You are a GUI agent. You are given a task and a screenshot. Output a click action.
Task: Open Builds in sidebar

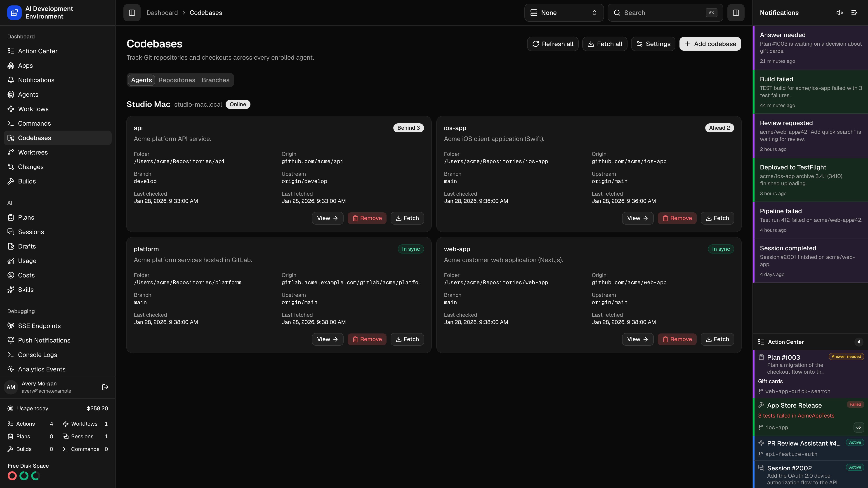[58, 181]
